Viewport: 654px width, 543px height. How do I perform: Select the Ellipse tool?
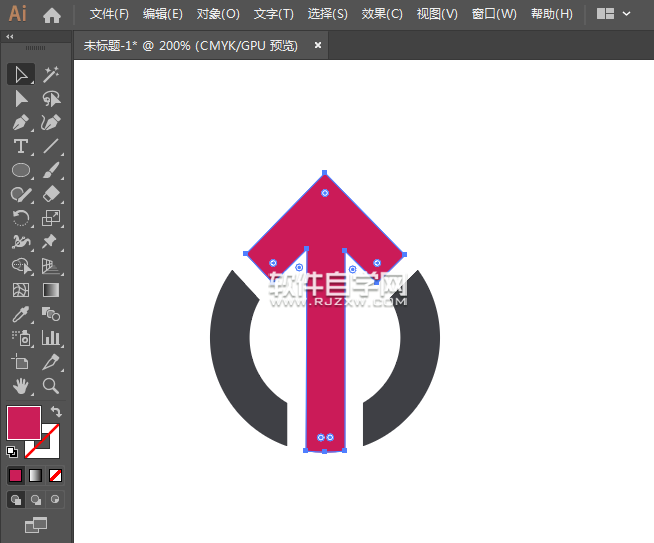pyautogui.click(x=20, y=171)
